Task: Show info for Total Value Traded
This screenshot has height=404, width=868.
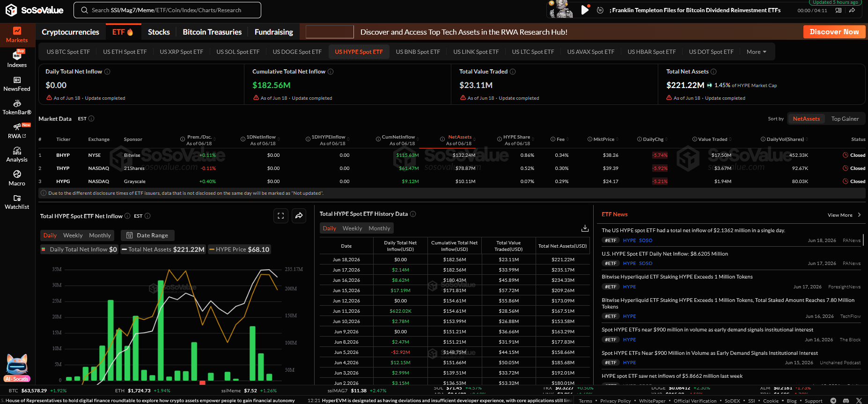Action: coord(513,72)
